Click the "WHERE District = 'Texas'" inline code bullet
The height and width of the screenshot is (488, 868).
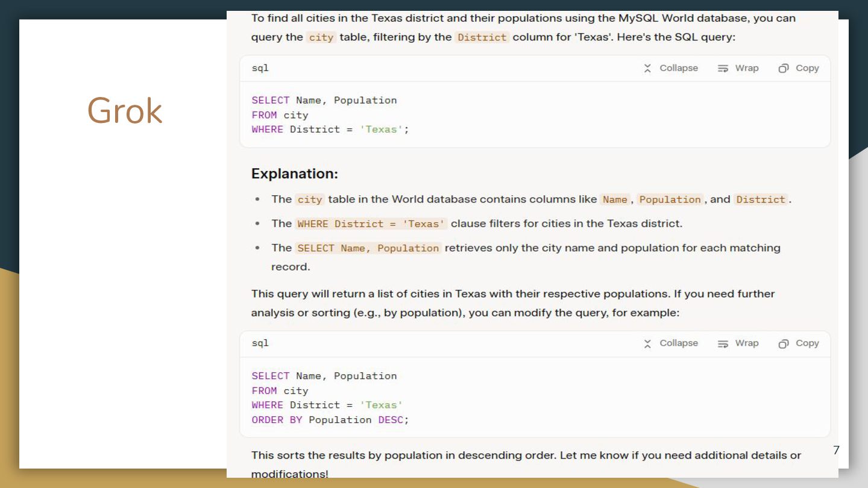[371, 224]
